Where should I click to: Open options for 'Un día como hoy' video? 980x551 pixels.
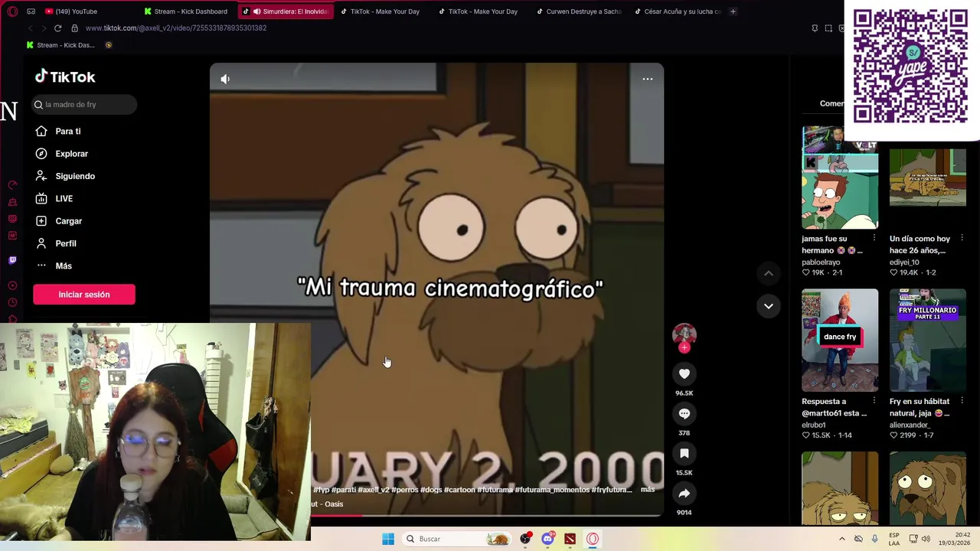click(962, 239)
